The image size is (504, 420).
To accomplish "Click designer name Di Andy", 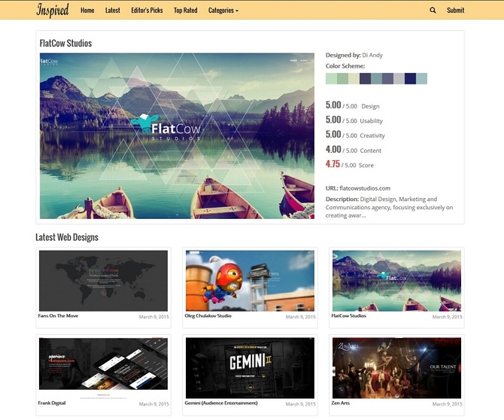I will point(372,55).
